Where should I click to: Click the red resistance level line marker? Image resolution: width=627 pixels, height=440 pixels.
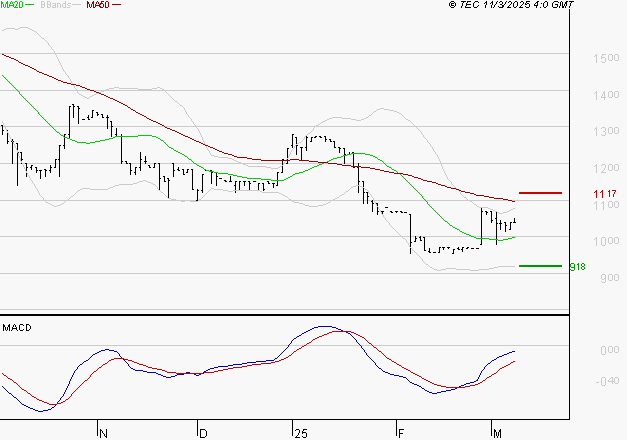tap(541, 192)
